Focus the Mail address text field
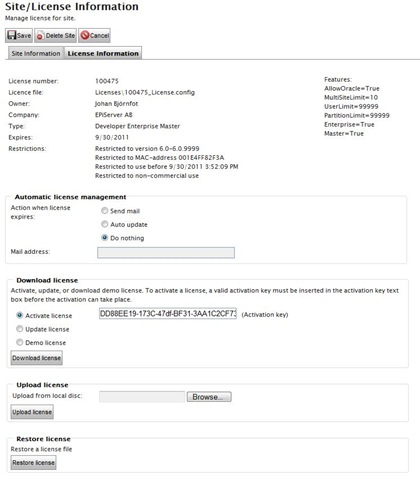This screenshot has width=420, height=480. click(x=166, y=252)
